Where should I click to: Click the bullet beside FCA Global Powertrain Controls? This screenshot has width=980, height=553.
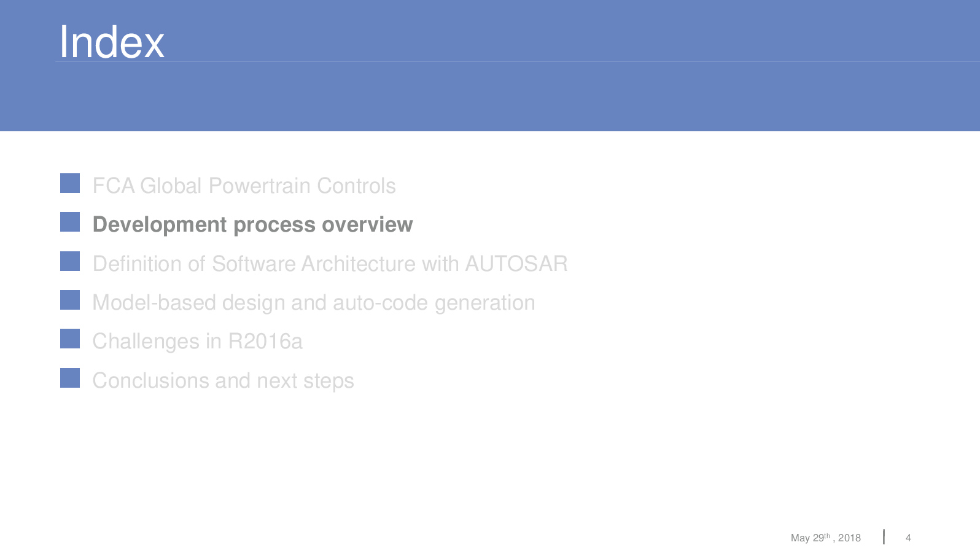point(70,183)
